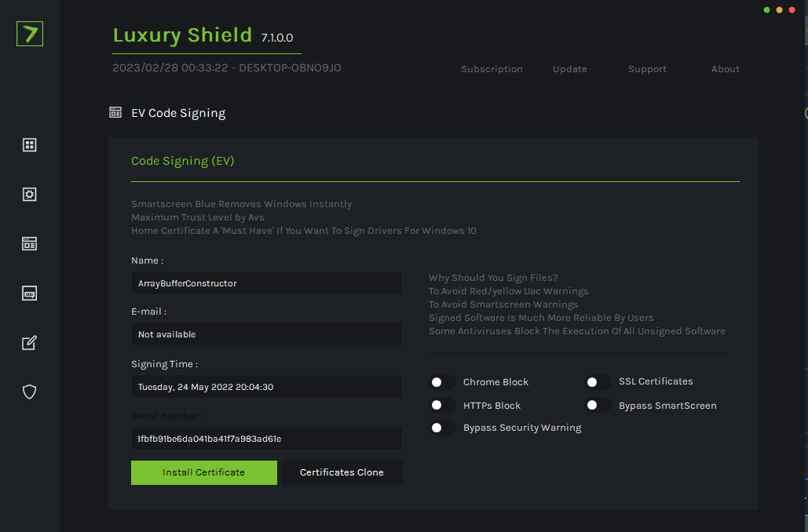This screenshot has width=808, height=532.
Task: Open the console window sidebar icon
Action: pos(29,293)
